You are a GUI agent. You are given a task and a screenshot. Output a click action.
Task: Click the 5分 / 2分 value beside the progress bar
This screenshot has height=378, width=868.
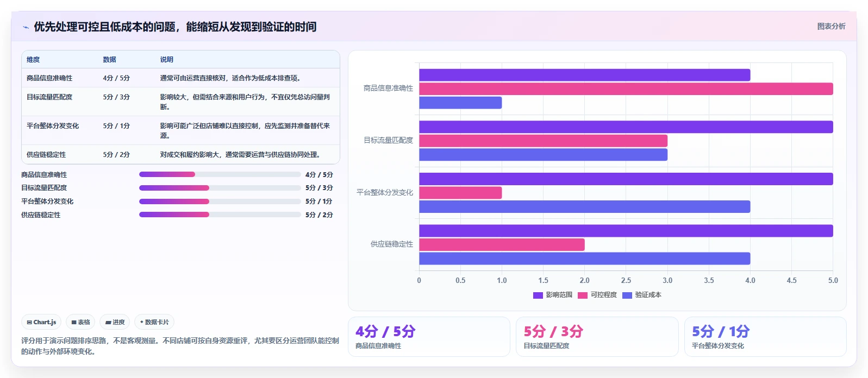click(x=319, y=215)
